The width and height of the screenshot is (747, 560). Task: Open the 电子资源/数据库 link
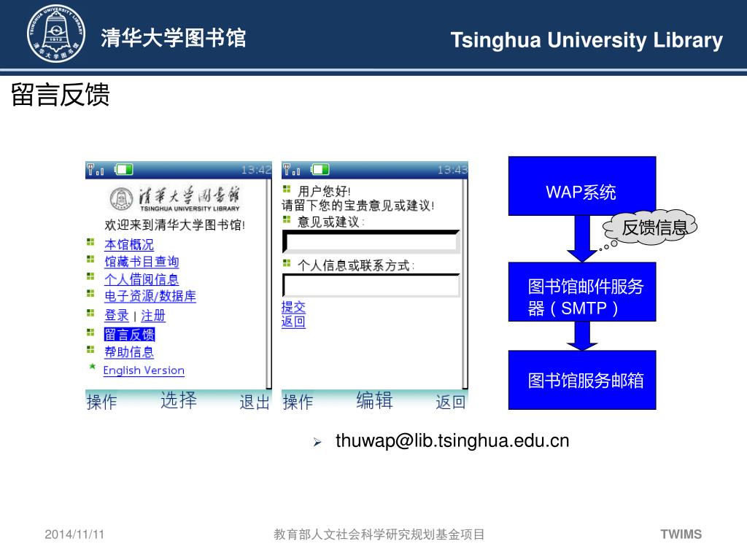click(x=150, y=296)
